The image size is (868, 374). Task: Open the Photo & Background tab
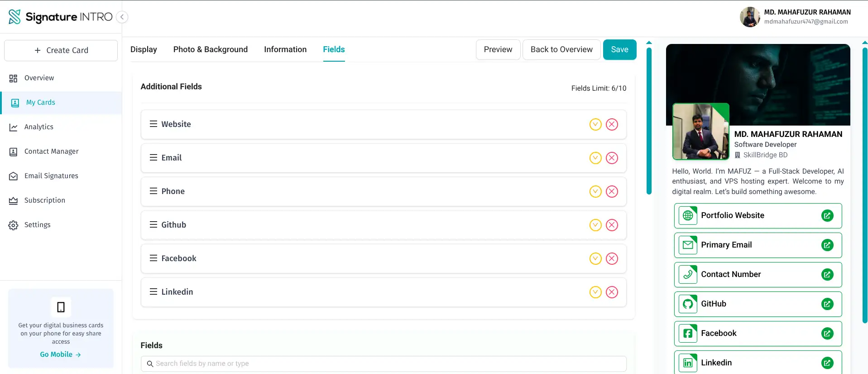[210, 49]
